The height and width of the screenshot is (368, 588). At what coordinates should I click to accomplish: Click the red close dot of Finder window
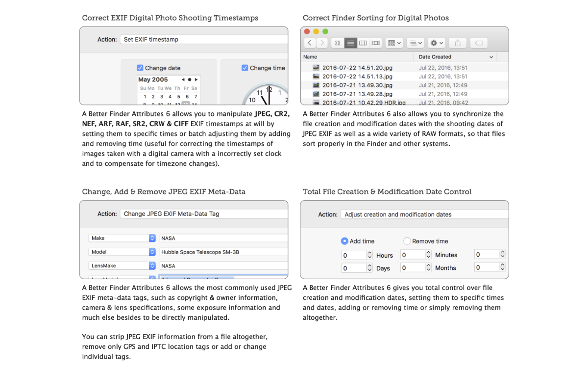[307, 31]
